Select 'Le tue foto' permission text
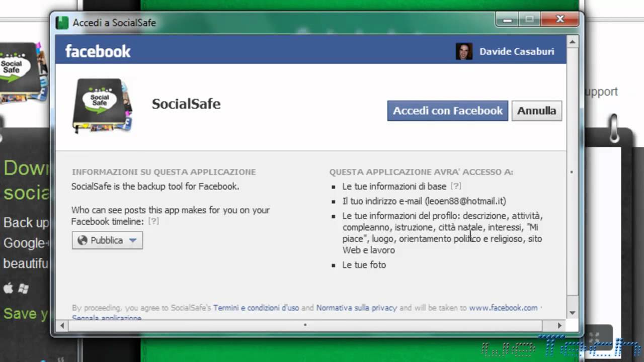Image resolution: width=644 pixels, height=362 pixels. click(364, 265)
